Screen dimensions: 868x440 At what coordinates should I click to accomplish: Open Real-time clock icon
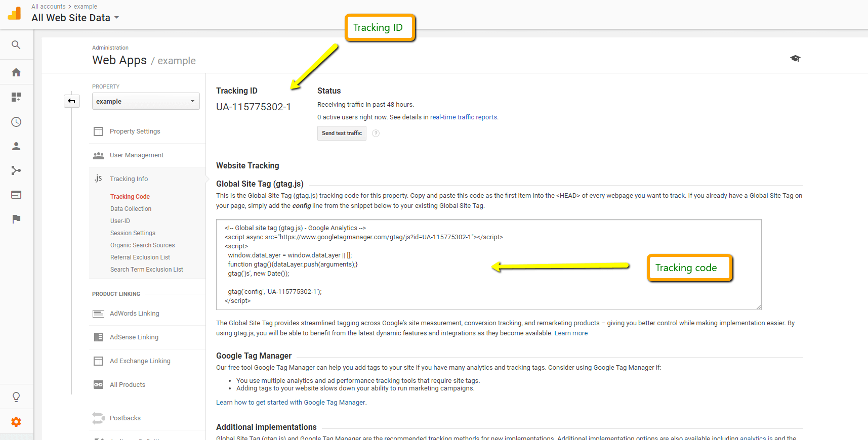point(16,122)
